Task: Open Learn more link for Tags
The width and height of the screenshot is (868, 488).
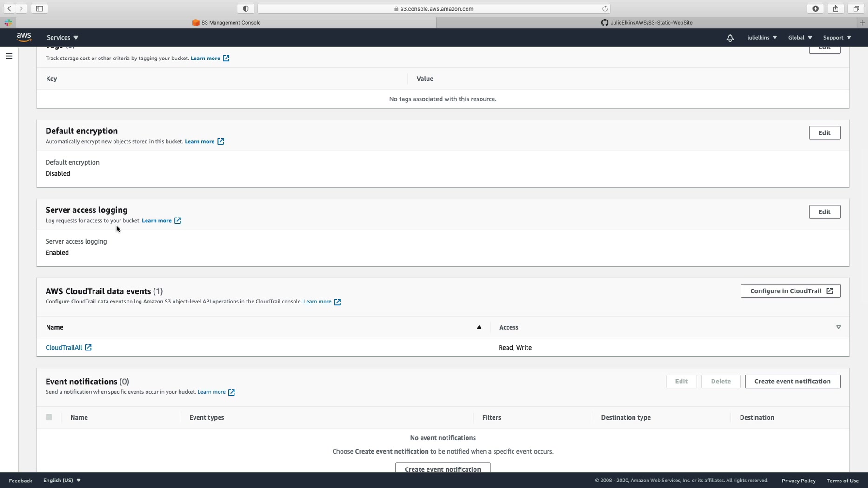Action: tap(205, 58)
